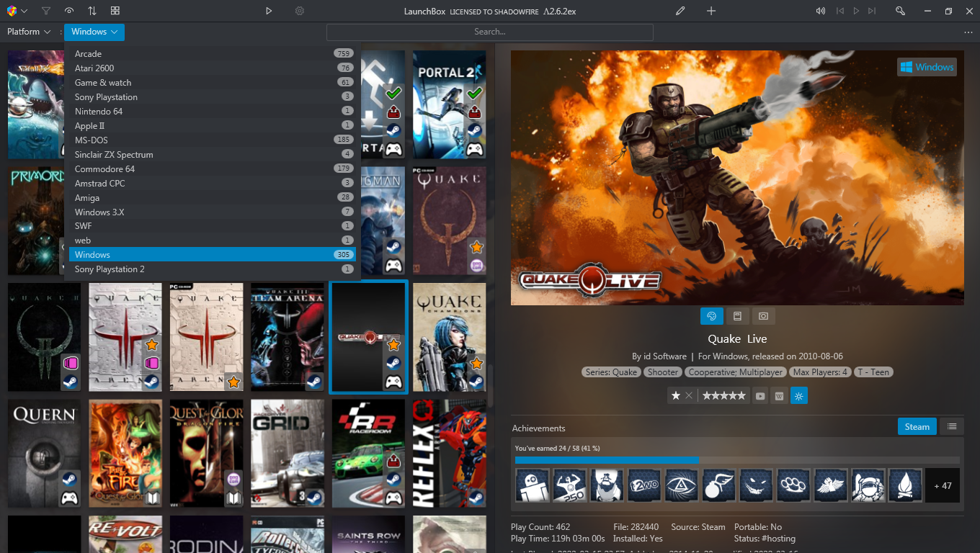This screenshot has width=980, height=553.
Task: Select the web platform entry
Action: pos(213,240)
